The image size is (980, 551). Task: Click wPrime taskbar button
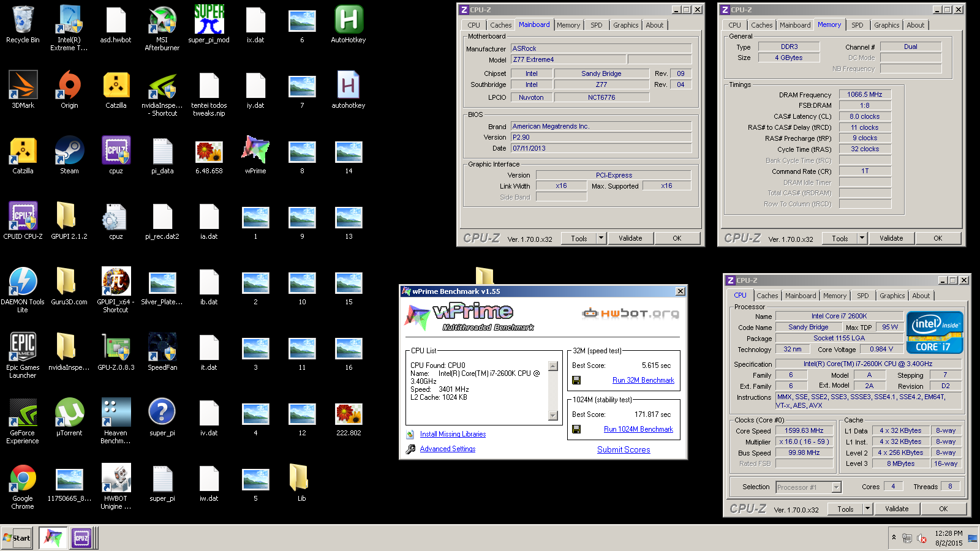coord(53,538)
